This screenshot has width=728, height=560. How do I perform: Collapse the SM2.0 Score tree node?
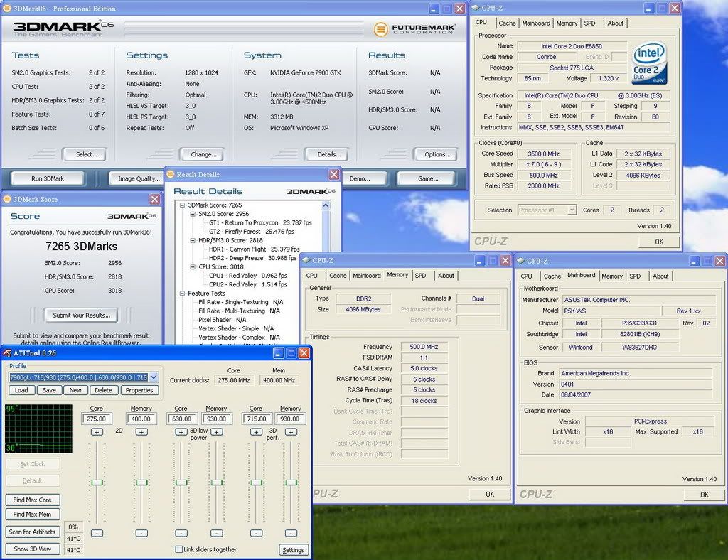[x=193, y=214]
